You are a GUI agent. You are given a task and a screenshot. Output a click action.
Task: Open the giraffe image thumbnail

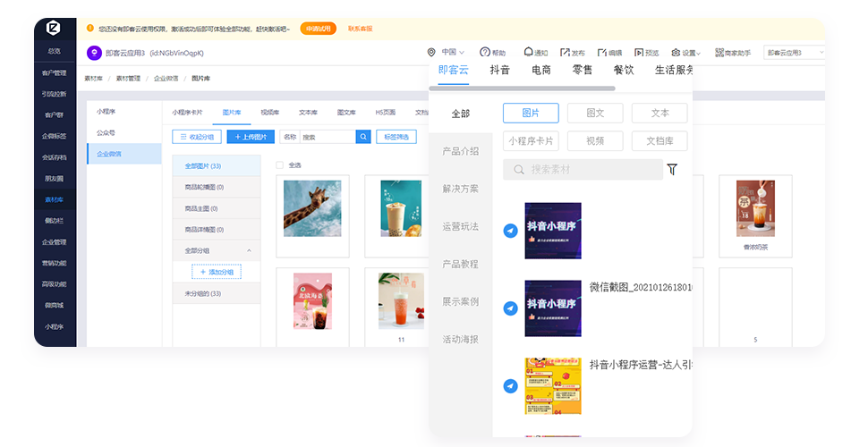[311, 208]
